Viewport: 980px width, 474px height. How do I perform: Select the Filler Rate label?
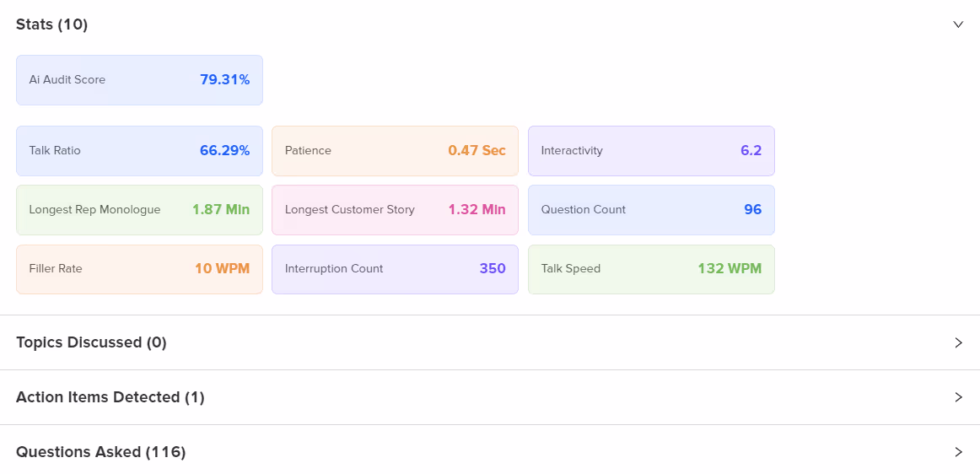pyautogui.click(x=56, y=269)
